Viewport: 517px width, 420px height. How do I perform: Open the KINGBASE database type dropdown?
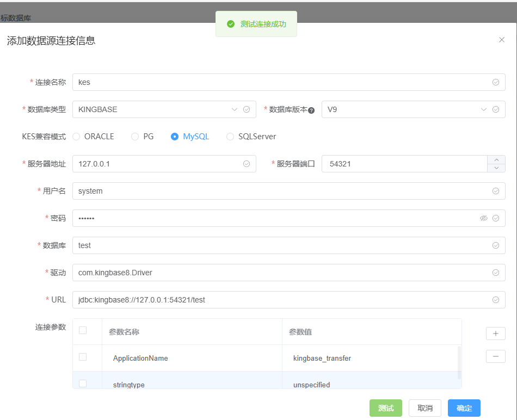click(x=164, y=109)
